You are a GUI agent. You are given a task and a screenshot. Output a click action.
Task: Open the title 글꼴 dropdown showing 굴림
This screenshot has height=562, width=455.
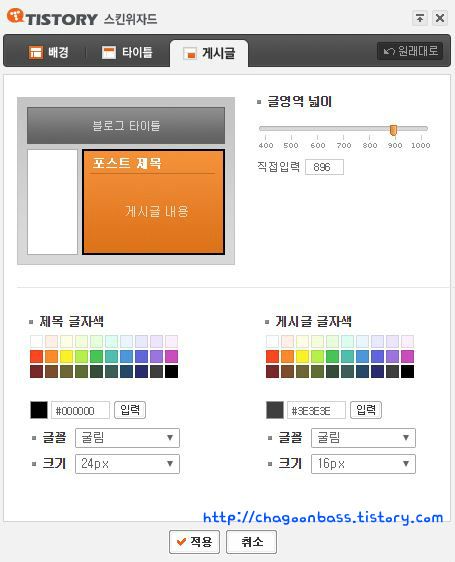127,438
